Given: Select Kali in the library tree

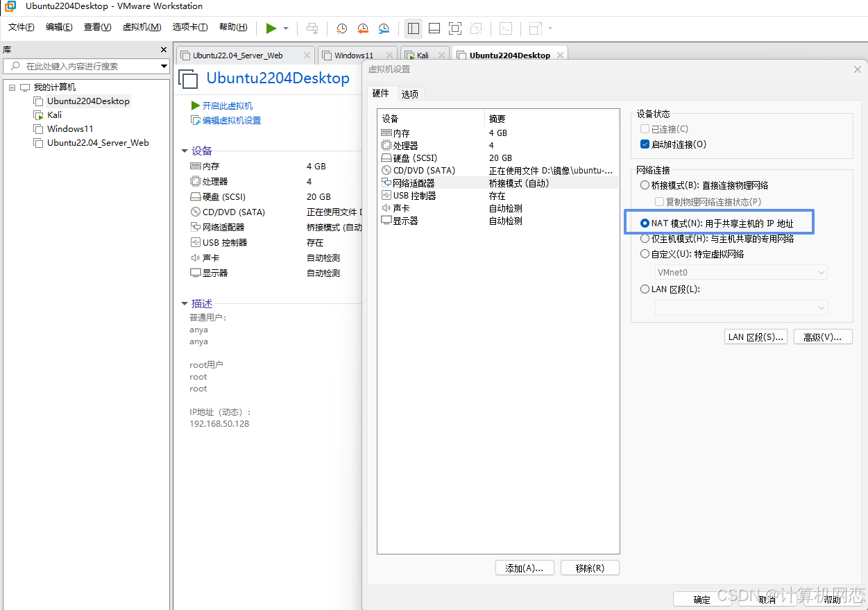Looking at the screenshot, I should point(55,115).
